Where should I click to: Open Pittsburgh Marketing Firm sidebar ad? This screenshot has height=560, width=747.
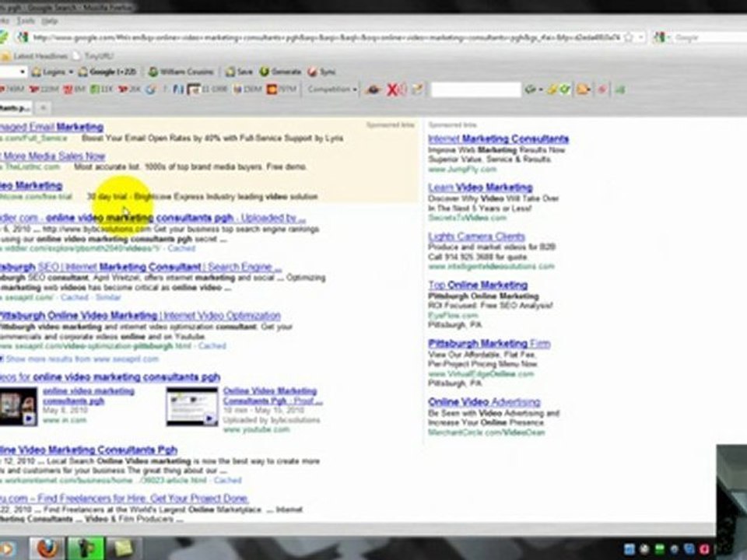(489, 343)
